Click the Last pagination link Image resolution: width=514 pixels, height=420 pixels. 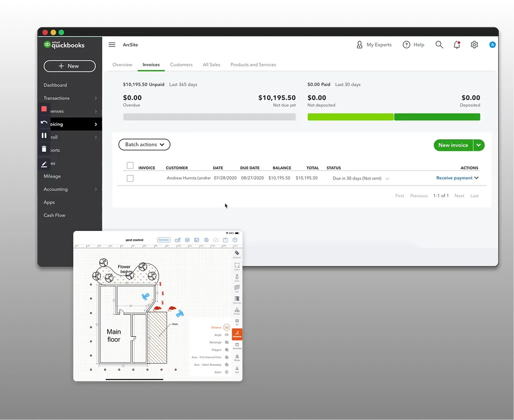tap(474, 196)
